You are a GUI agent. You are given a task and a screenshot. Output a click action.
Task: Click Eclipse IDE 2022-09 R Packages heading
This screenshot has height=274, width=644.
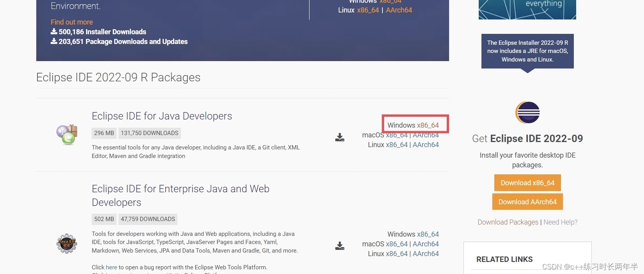[118, 77]
